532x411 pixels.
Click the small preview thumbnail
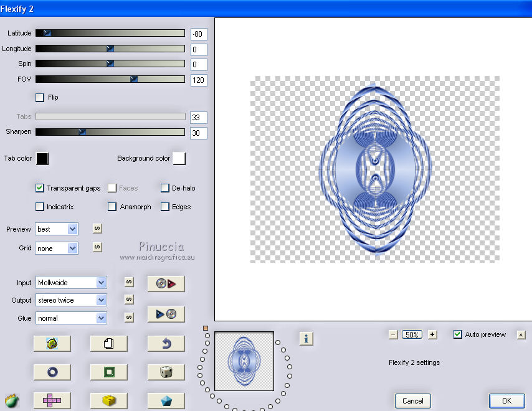[x=244, y=361]
